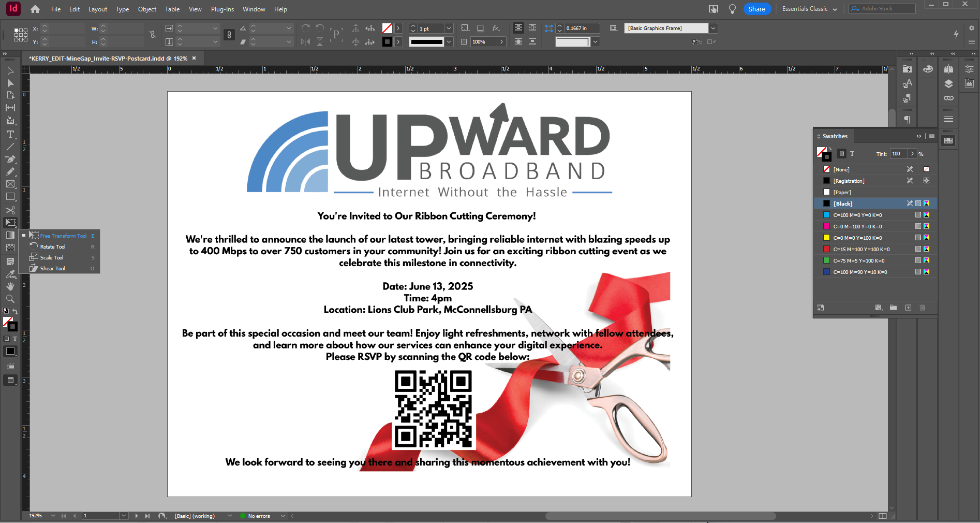The width and height of the screenshot is (980, 523).
Task: Open the Plug-Ins menu
Action: click(x=222, y=9)
